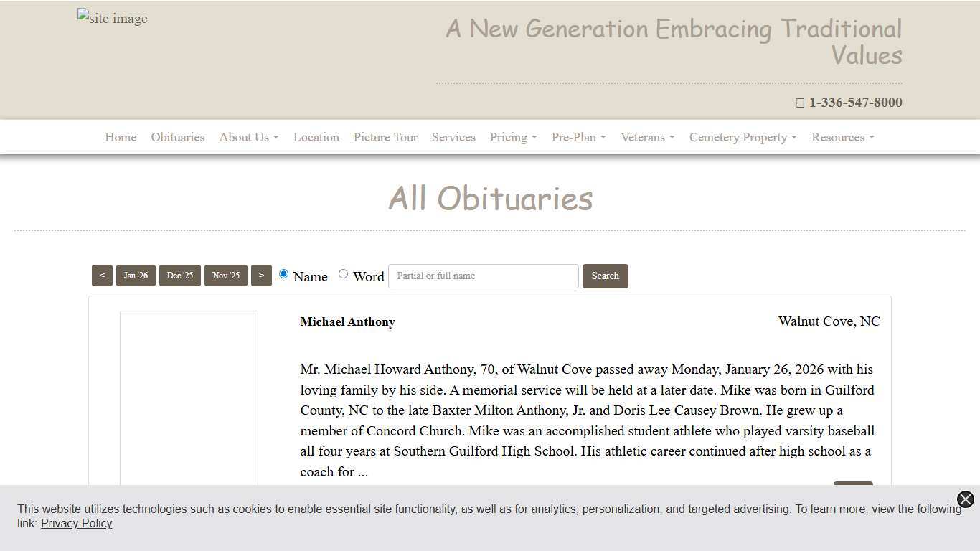980x551 pixels.
Task: Select the Name search radio button
Action: (283, 273)
